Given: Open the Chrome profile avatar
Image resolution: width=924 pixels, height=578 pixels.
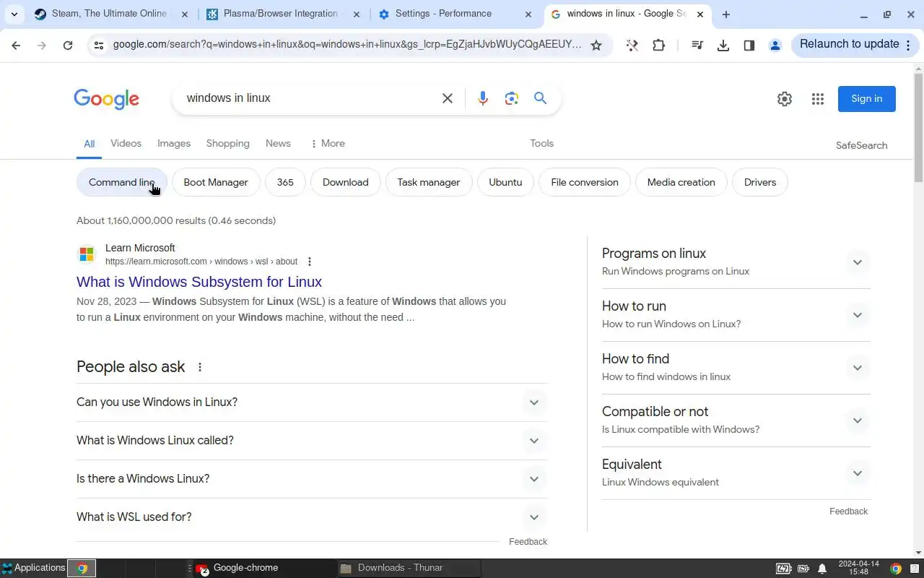Looking at the screenshot, I should pyautogui.click(x=775, y=45).
